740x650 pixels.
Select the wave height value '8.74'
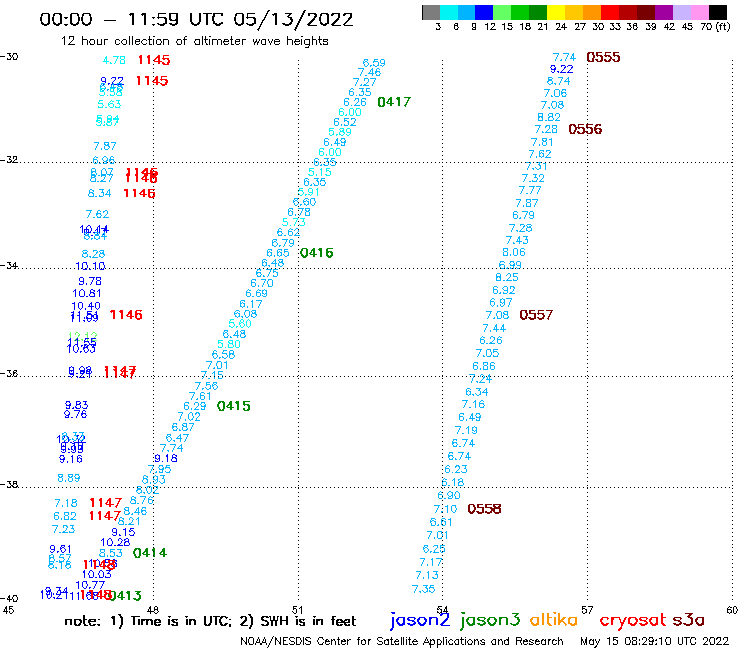(559, 81)
